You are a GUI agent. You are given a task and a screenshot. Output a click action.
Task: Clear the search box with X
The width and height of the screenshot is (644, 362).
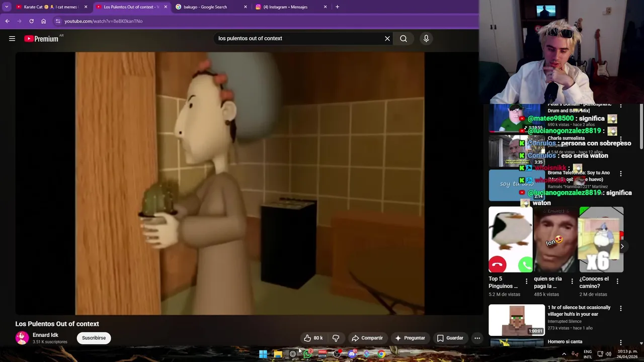[x=387, y=38]
